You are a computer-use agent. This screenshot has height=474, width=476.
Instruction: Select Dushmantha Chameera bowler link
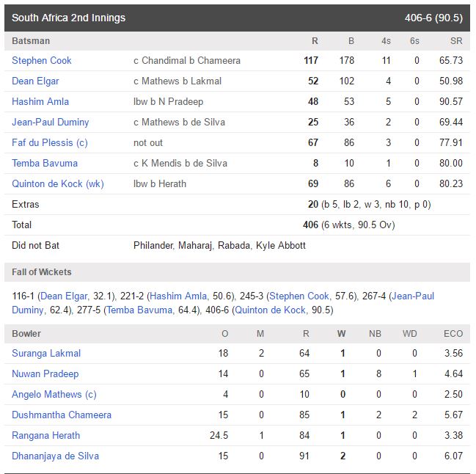[x=62, y=415]
